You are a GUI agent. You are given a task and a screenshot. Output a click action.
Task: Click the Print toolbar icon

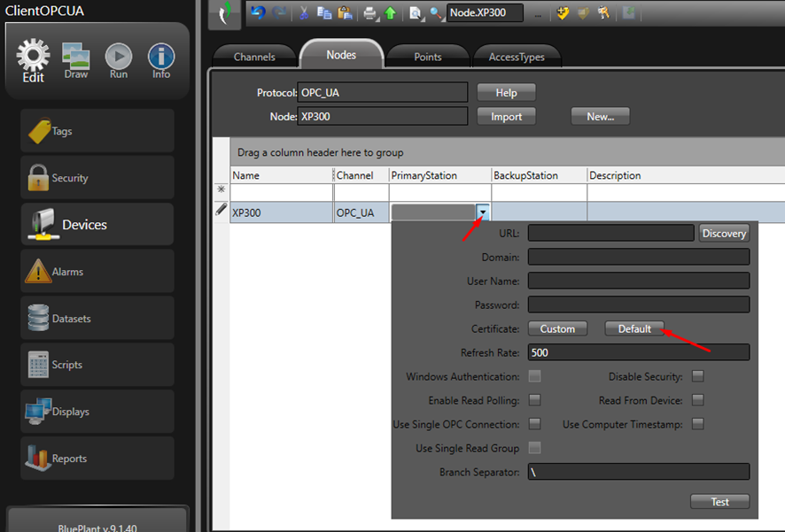point(370,12)
